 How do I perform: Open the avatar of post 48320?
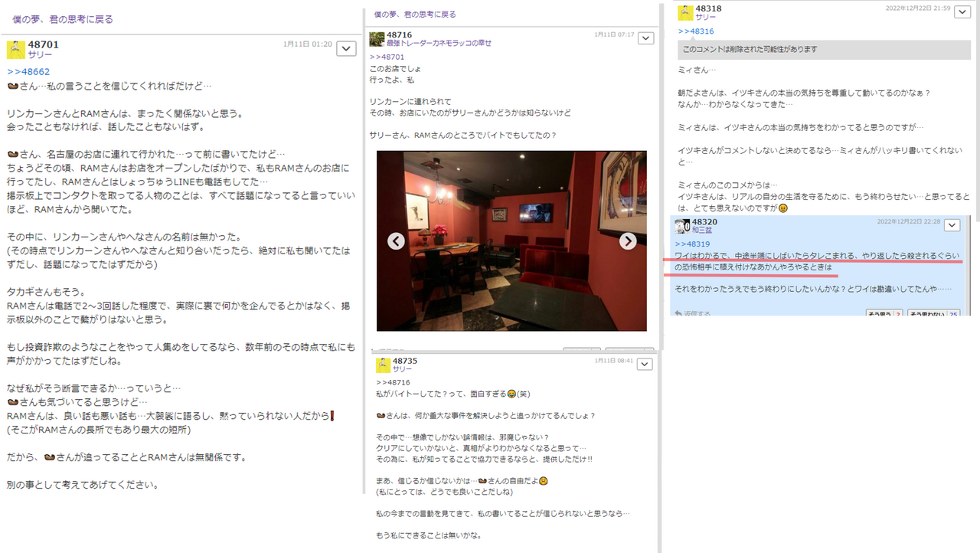tap(682, 226)
